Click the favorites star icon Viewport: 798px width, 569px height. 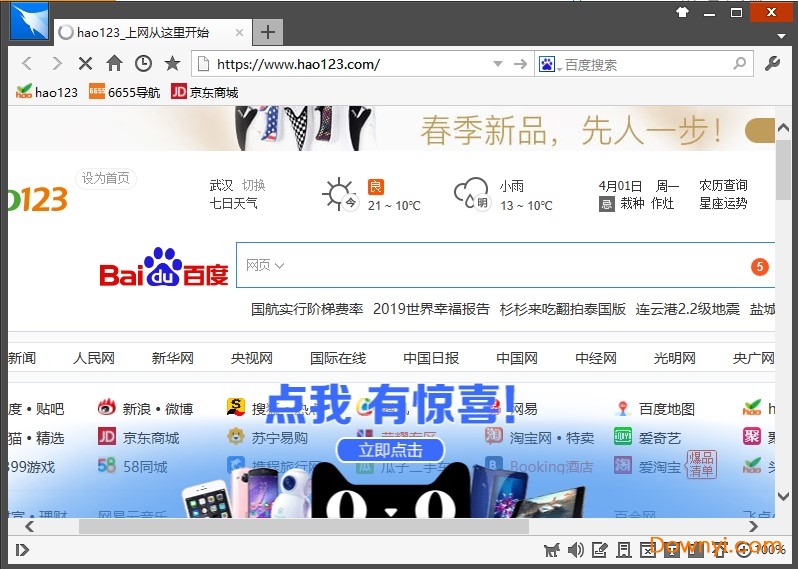(172, 63)
